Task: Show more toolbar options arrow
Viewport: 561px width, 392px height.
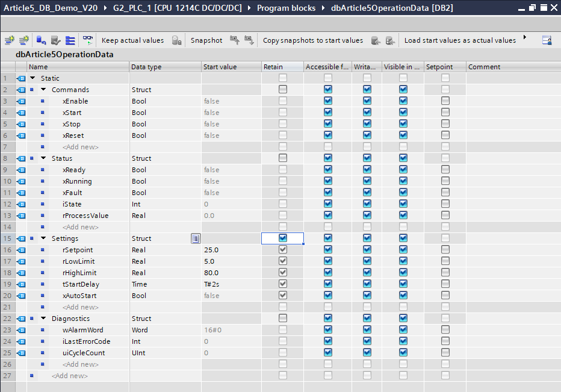Action: click(524, 37)
